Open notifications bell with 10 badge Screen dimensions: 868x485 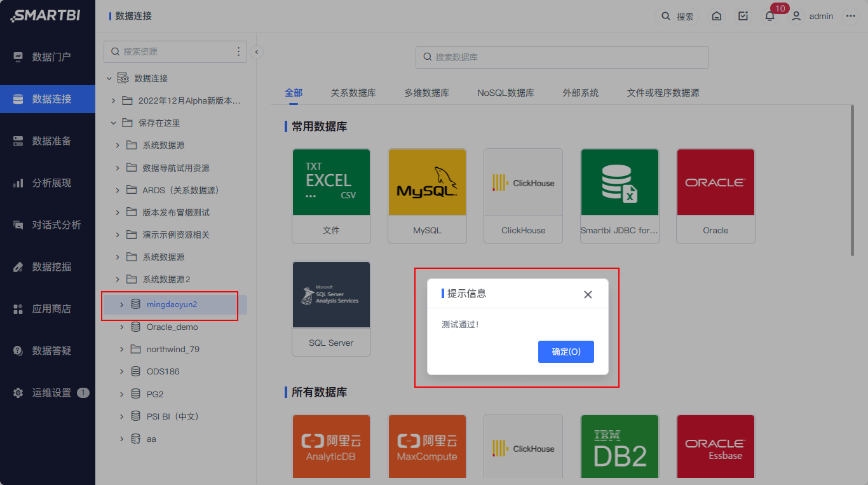pos(770,16)
